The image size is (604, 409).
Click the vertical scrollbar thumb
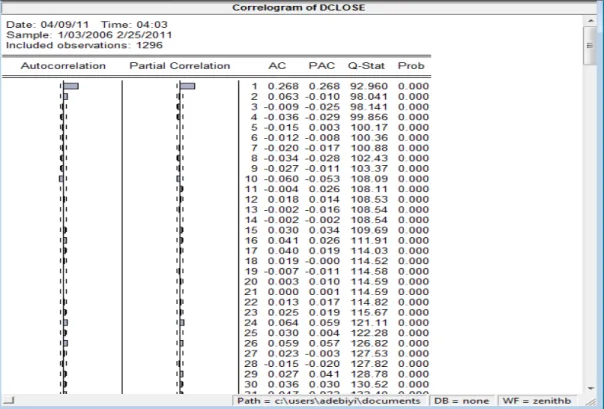(x=590, y=45)
